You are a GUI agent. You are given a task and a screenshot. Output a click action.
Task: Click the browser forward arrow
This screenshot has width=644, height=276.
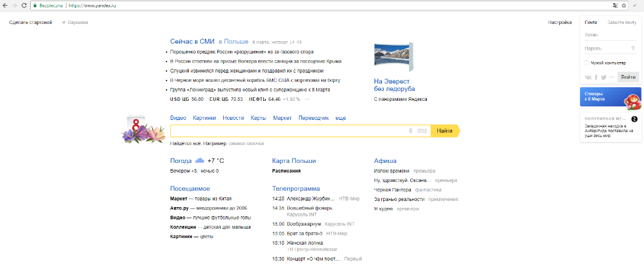coord(15,6)
